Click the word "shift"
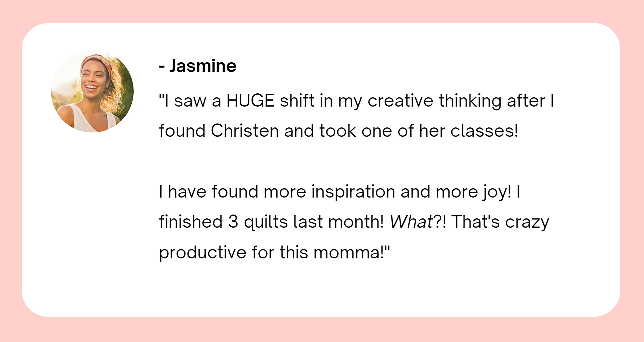Image resolution: width=644 pixels, height=342 pixels. coord(297,101)
